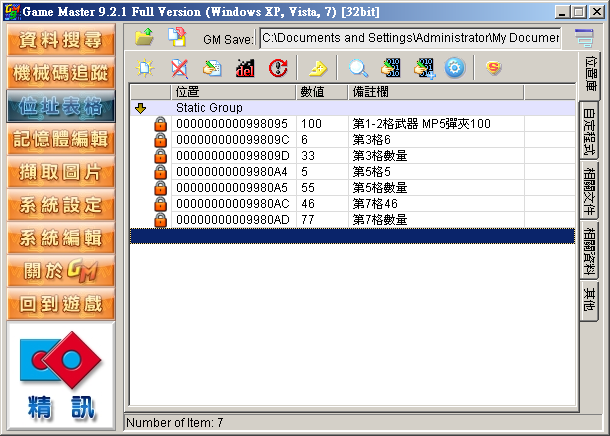Image resolution: width=610 pixels, height=436 pixels.
Task: Click the binary edit icon with plus sign
Action: [x=424, y=68]
